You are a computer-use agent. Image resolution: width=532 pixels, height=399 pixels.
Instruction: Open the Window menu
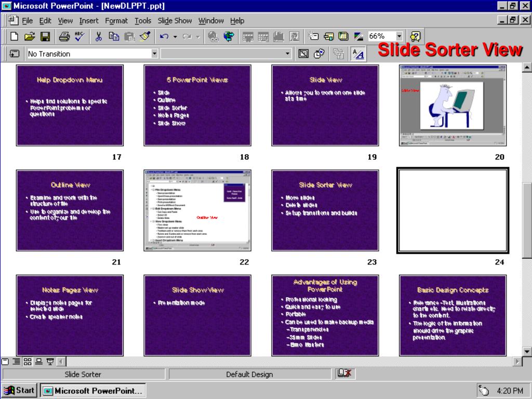pos(211,21)
